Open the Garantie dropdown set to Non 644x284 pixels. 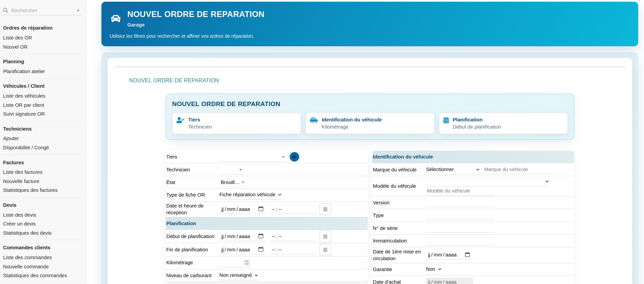(x=434, y=269)
